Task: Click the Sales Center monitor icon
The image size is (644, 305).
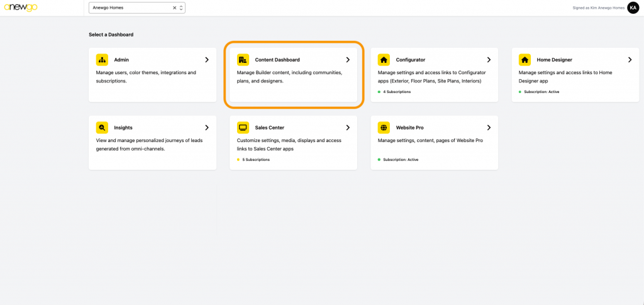Action: point(243,128)
